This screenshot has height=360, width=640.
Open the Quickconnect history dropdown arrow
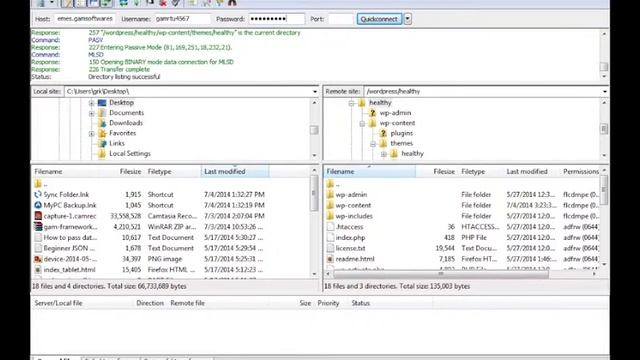point(407,19)
